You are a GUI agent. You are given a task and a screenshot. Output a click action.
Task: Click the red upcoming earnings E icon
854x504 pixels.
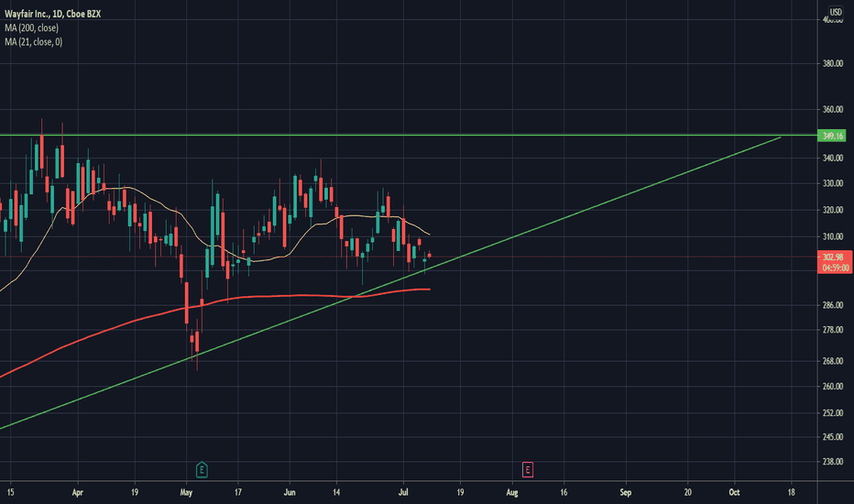coord(527,469)
